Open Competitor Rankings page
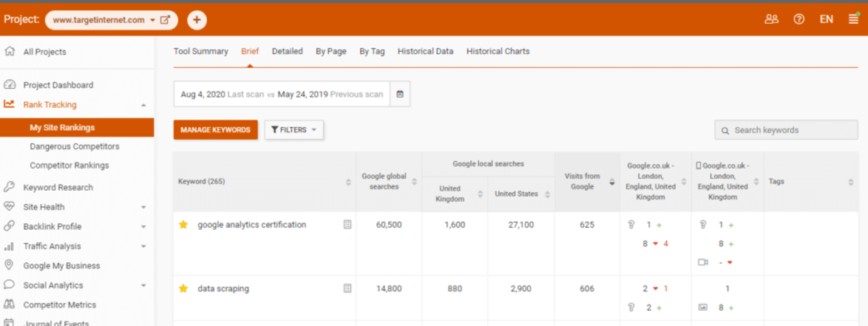868x326 pixels. 69,166
